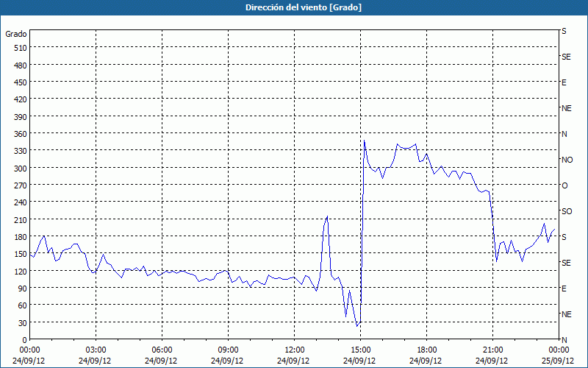Click the 24/09/12 date under 15:00
Image resolution: width=588 pixels, height=368 pixels.
[360, 361]
